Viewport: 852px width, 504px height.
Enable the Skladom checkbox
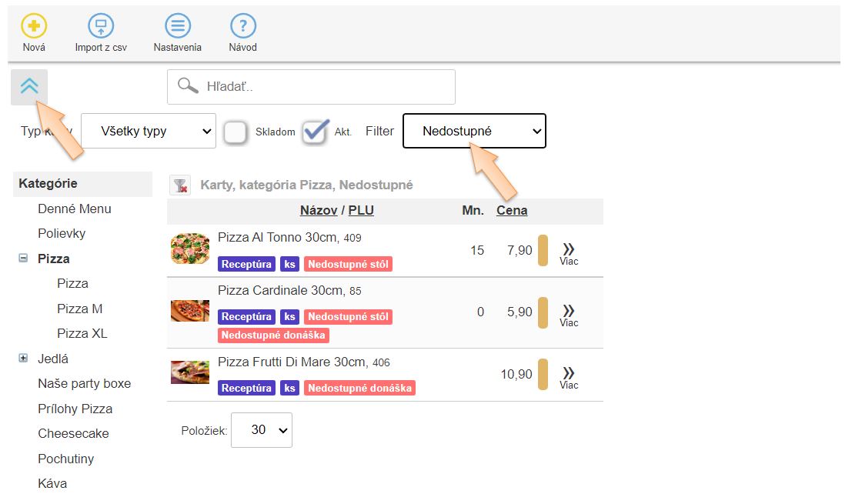point(235,132)
